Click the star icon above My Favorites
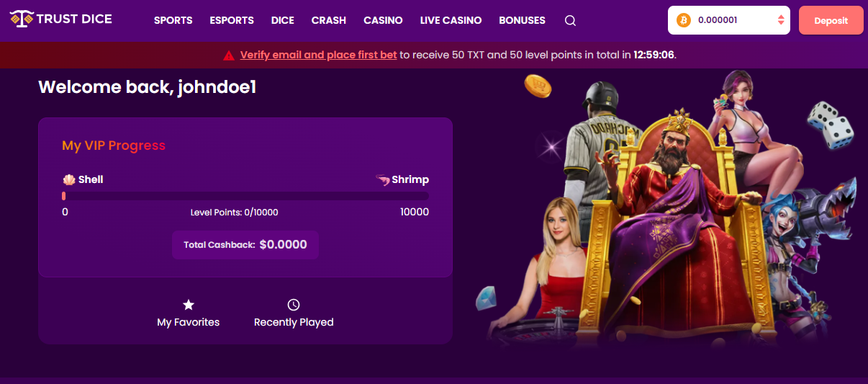The height and width of the screenshot is (384, 868). point(189,305)
